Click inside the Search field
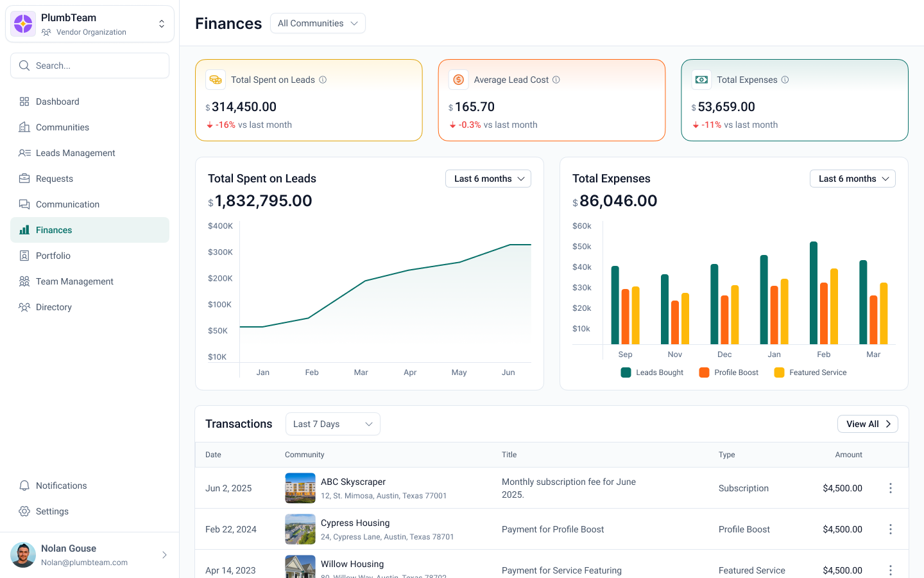 click(x=90, y=66)
